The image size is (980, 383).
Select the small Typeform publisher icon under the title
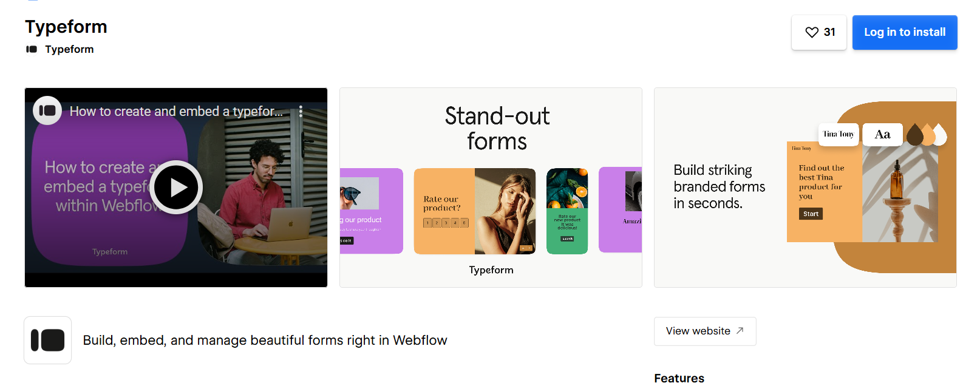click(31, 49)
